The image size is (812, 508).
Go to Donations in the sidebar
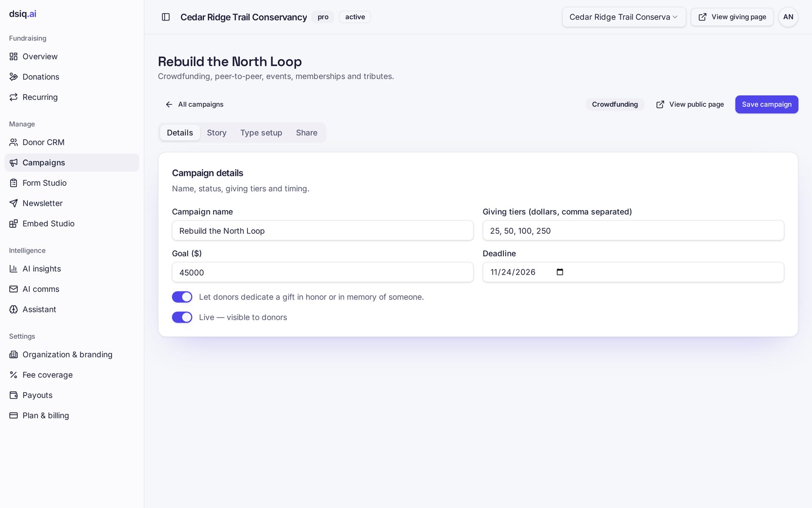72,77
